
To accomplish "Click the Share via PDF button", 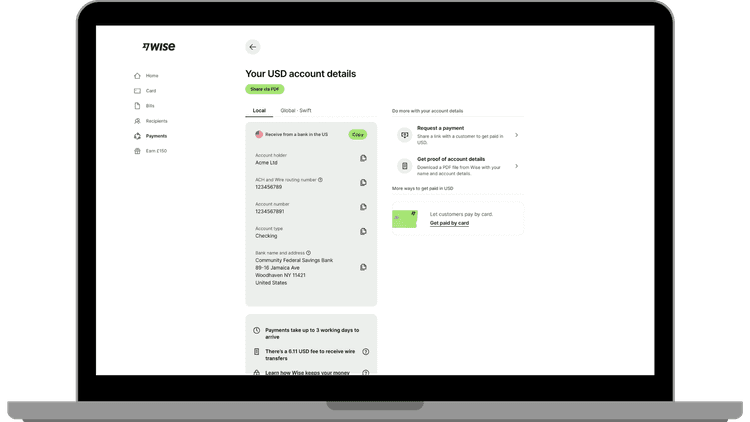I will click(265, 89).
